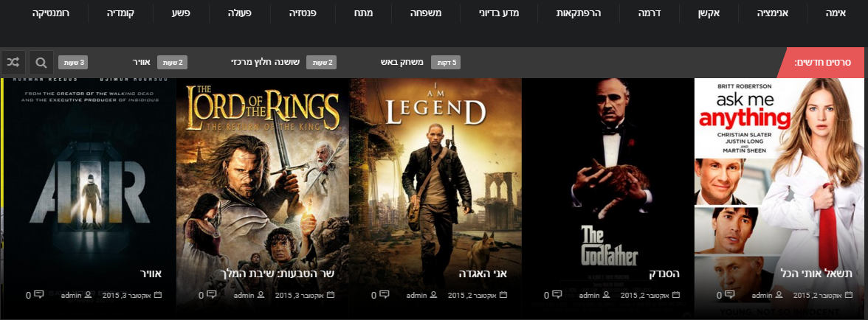Click date אוקטובר 3, 2015 on אוויר card
Image resolution: width=868 pixels, height=320 pixels.
point(127,295)
